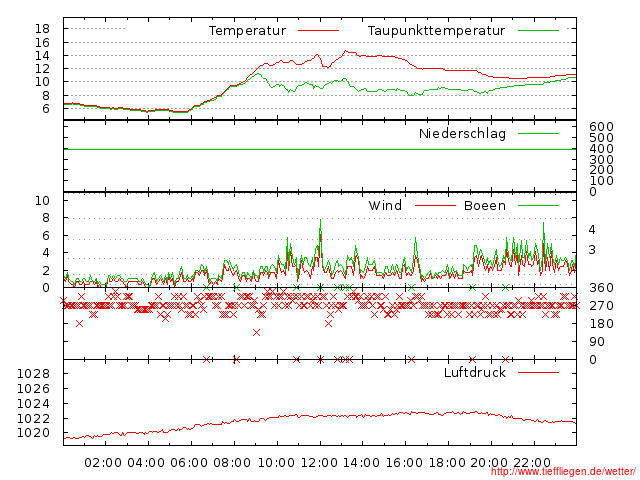Click the Taupunkttemperatur legend label
The image size is (640, 480).
(x=436, y=31)
